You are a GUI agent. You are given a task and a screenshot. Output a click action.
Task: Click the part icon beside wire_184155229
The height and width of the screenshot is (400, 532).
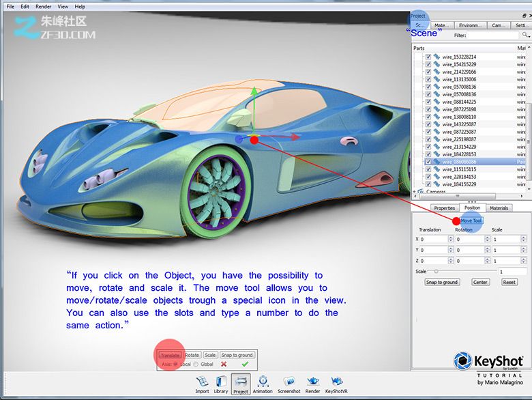[437, 184]
